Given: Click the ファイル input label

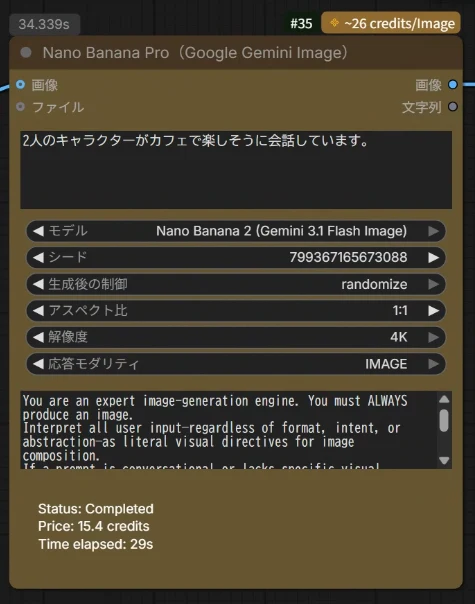Looking at the screenshot, I should (58, 107).
